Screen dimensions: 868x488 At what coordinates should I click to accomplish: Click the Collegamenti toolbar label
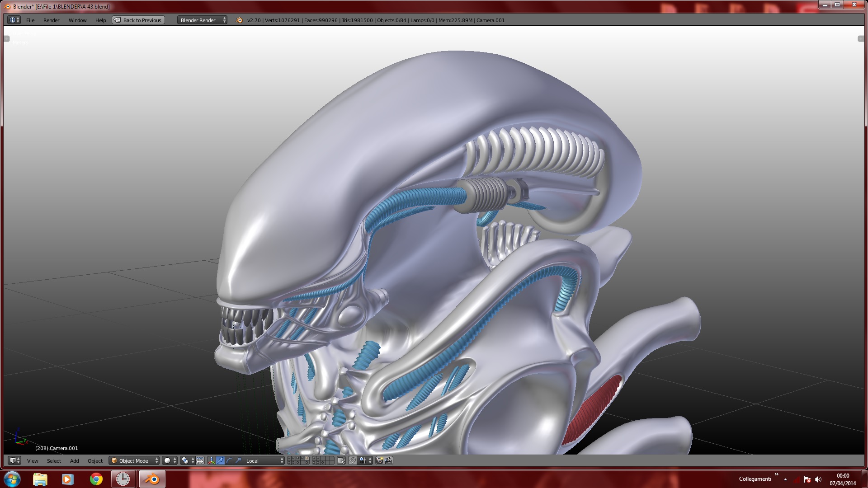coord(755,479)
